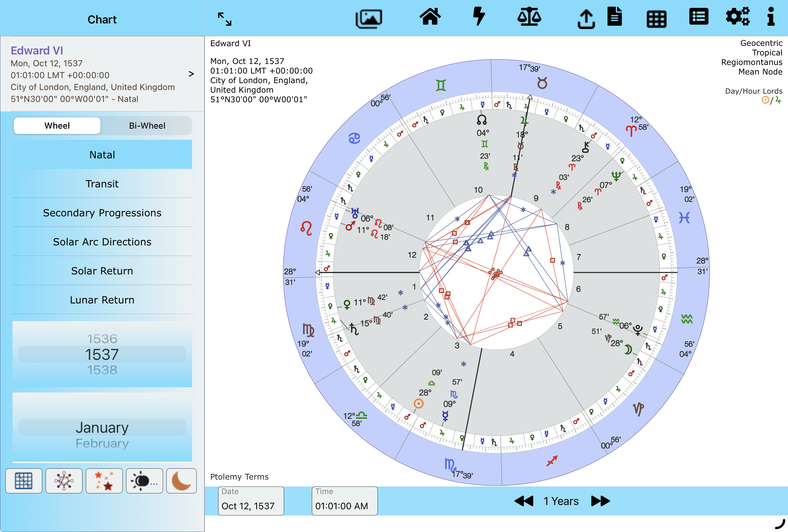Expand Edward VI chart details chevron

(191, 74)
